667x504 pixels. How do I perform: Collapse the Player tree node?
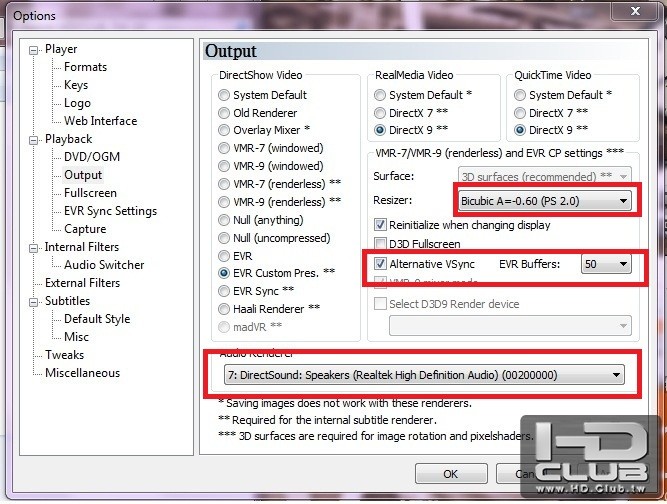(33, 51)
